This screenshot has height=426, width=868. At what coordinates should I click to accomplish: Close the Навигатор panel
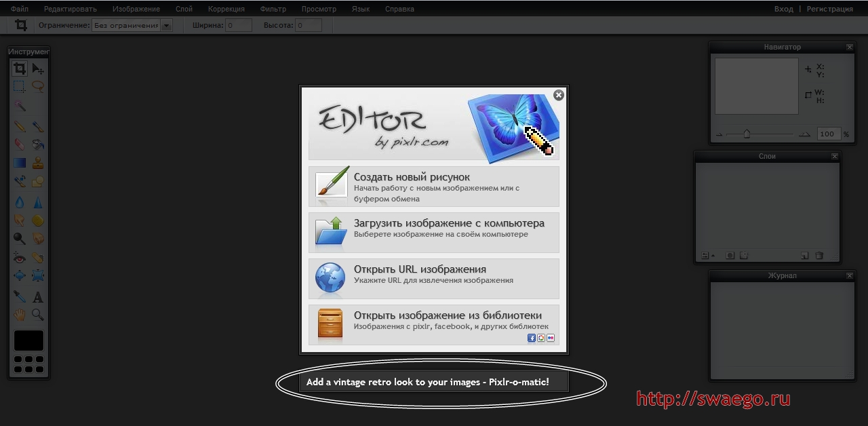pos(850,47)
